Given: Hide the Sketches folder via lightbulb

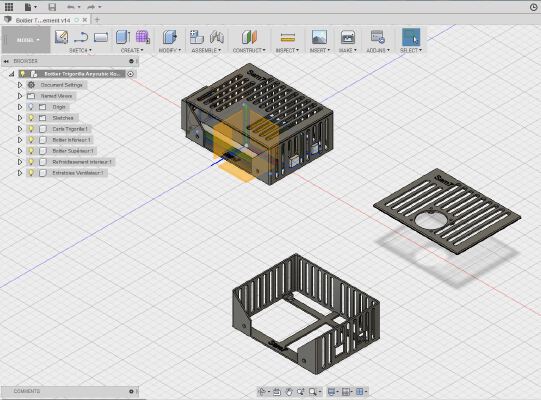Looking at the screenshot, I should tap(31, 118).
